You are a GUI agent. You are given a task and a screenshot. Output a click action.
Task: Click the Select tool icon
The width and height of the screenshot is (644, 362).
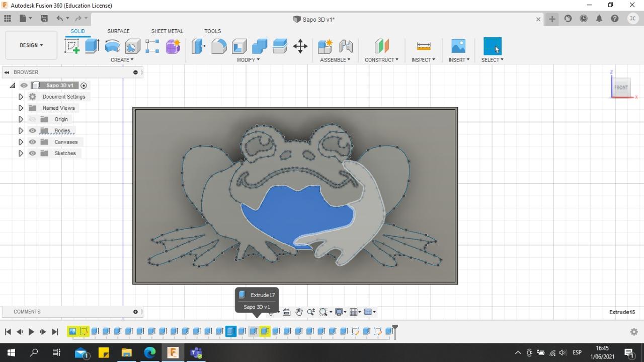pos(493,46)
